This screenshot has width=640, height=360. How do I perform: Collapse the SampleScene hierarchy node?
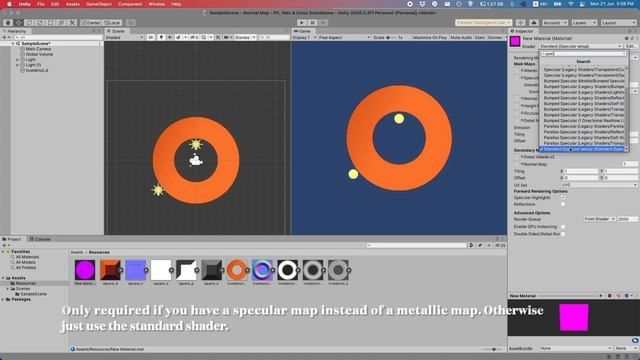coord(13,44)
